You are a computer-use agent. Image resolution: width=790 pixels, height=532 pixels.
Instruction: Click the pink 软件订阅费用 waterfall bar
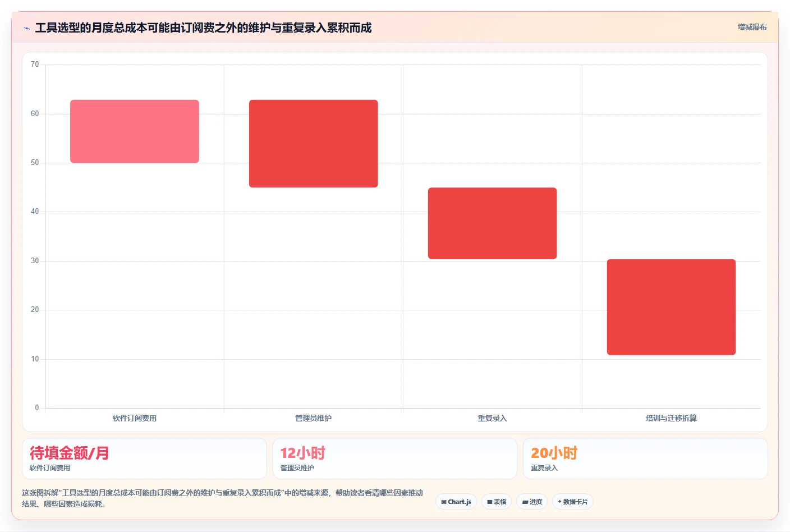[x=135, y=131]
